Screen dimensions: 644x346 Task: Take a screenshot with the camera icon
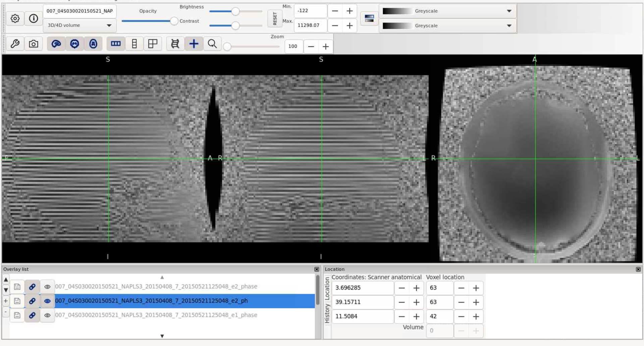click(34, 44)
